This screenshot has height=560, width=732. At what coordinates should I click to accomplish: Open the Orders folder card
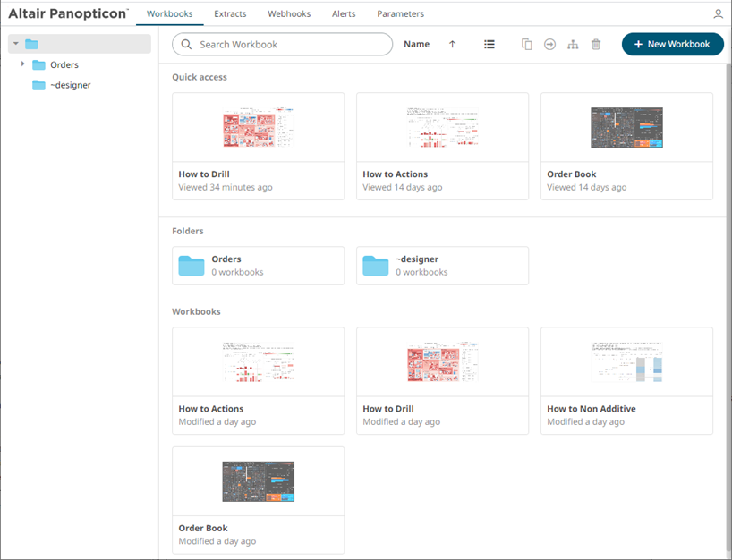pos(258,266)
